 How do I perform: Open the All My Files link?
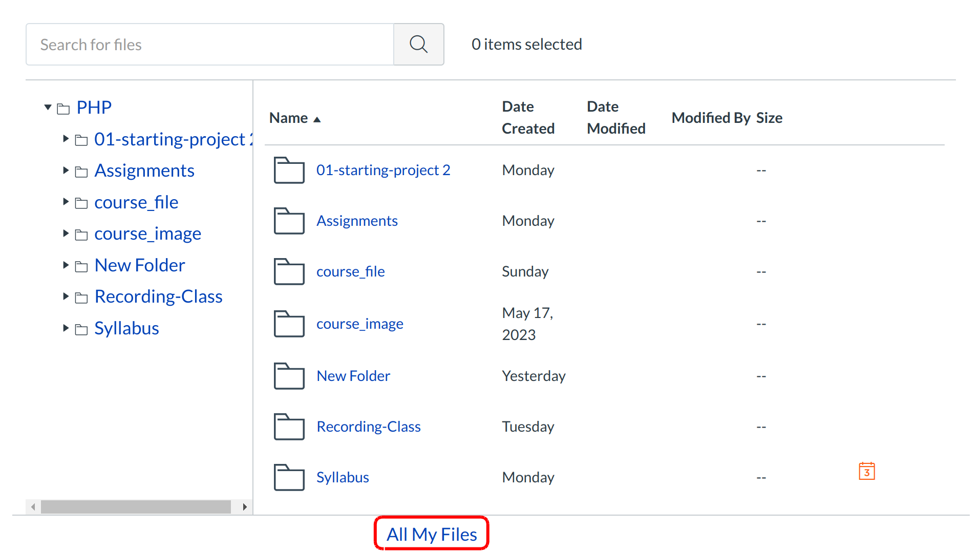click(431, 534)
